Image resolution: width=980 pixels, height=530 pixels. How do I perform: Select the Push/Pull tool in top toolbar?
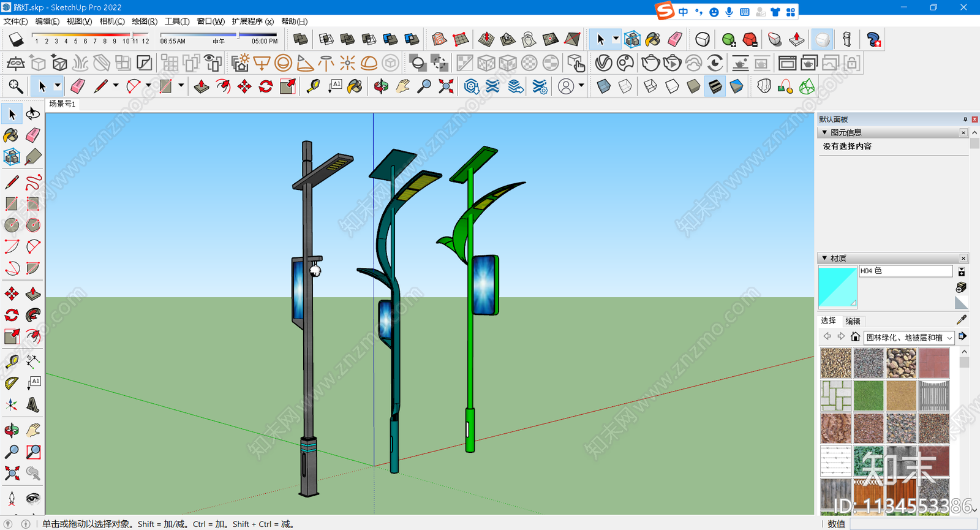click(201, 86)
